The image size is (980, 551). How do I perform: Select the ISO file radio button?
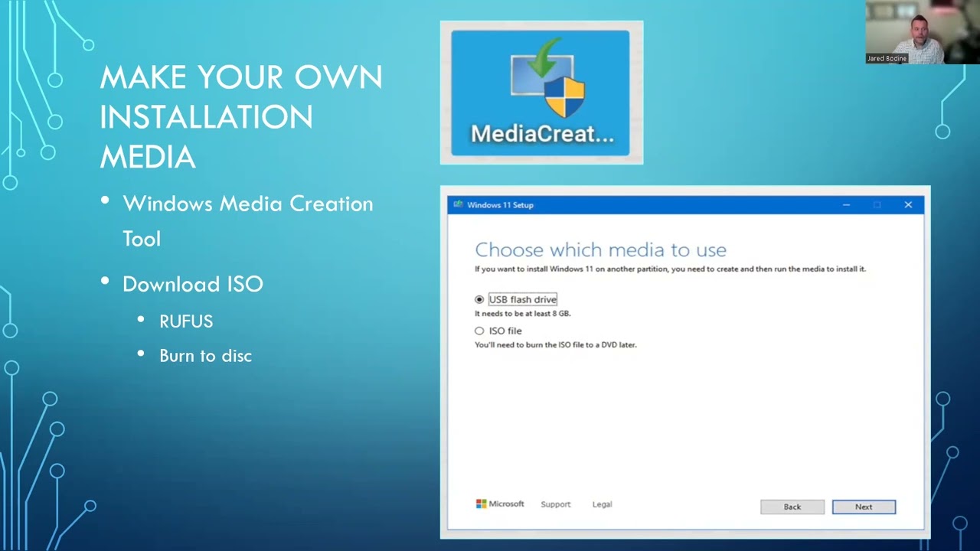click(479, 331)
